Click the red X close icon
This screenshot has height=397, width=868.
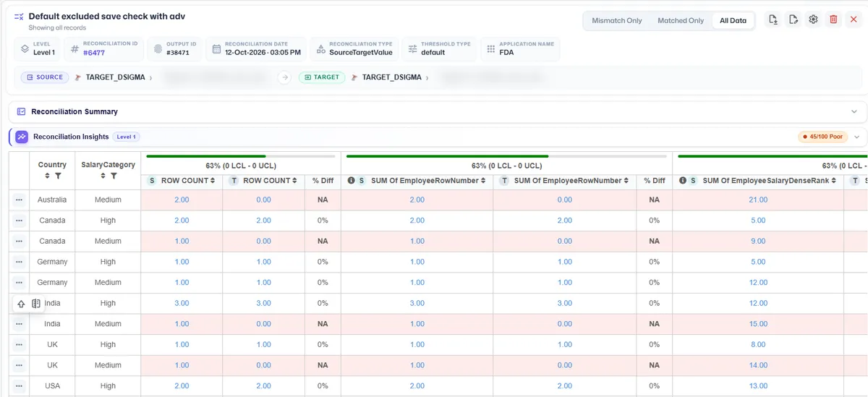[854, 20]
